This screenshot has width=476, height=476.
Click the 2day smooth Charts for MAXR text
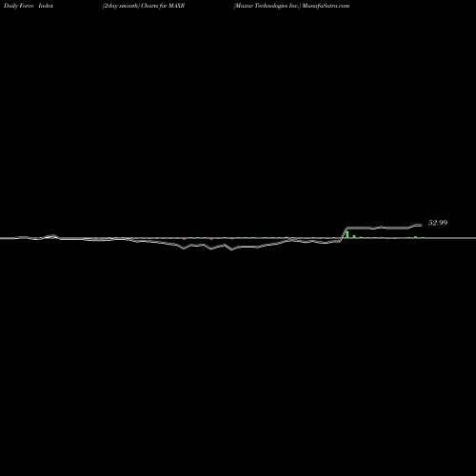[x=144, y=6]
